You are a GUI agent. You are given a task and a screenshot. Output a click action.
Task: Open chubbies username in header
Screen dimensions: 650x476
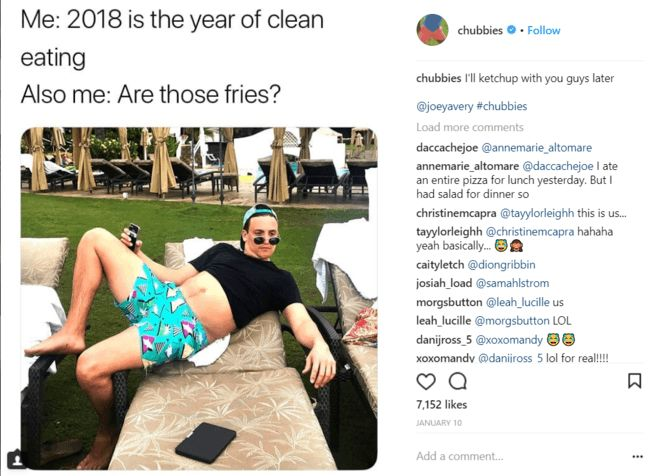[480, 30]
